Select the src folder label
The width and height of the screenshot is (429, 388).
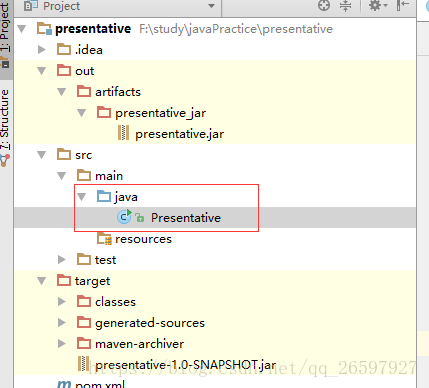83,155
